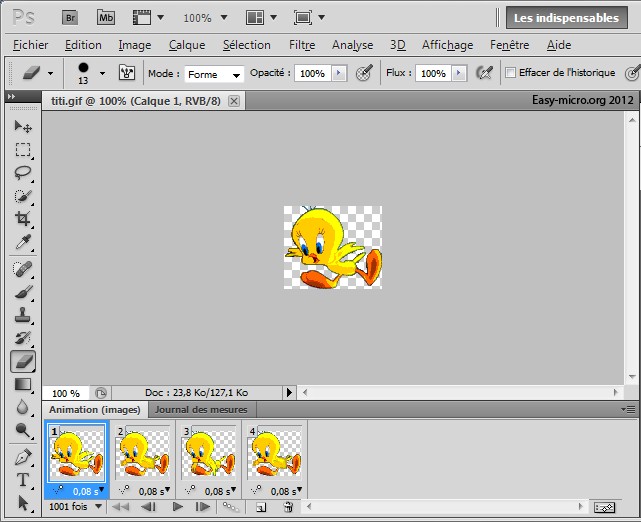This screenshot has height=522, width=641.
Task: Toggle tablet pressure for opacity
Action: click(364, 73)
